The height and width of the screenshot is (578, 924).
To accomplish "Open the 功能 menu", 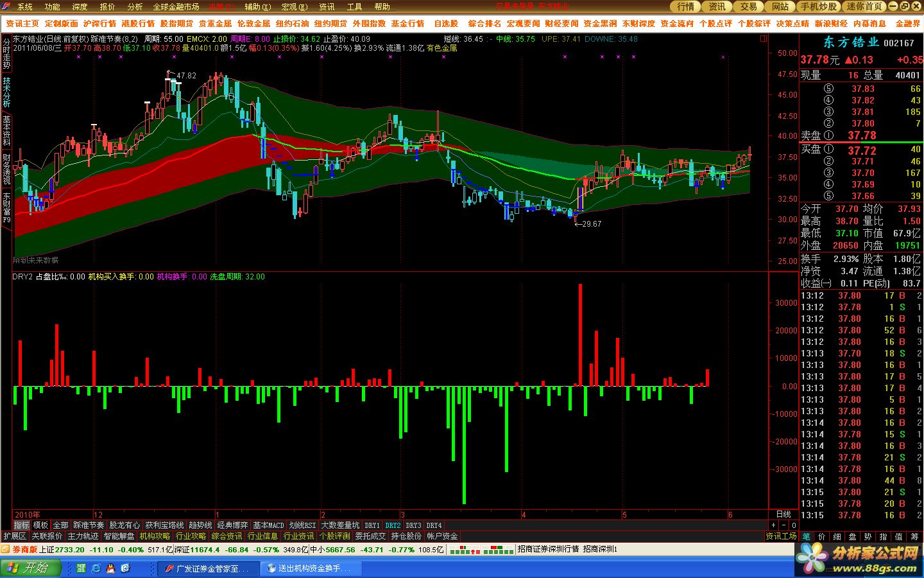I will click(x=52, y=6).
